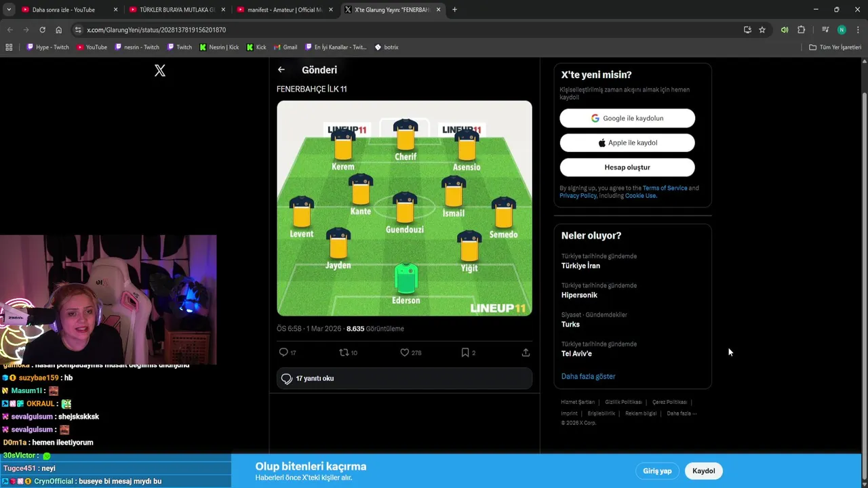
Task: Open Privacy Policy link
Action: coord(578,196)
